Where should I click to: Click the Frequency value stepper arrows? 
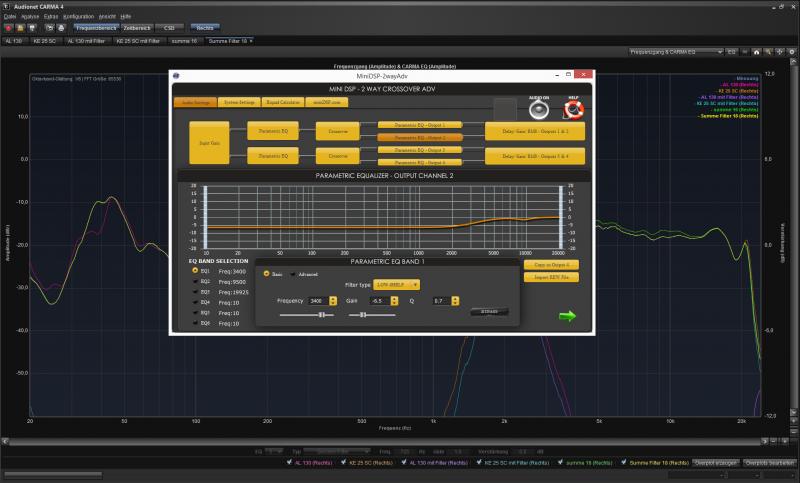pos(331,300)
